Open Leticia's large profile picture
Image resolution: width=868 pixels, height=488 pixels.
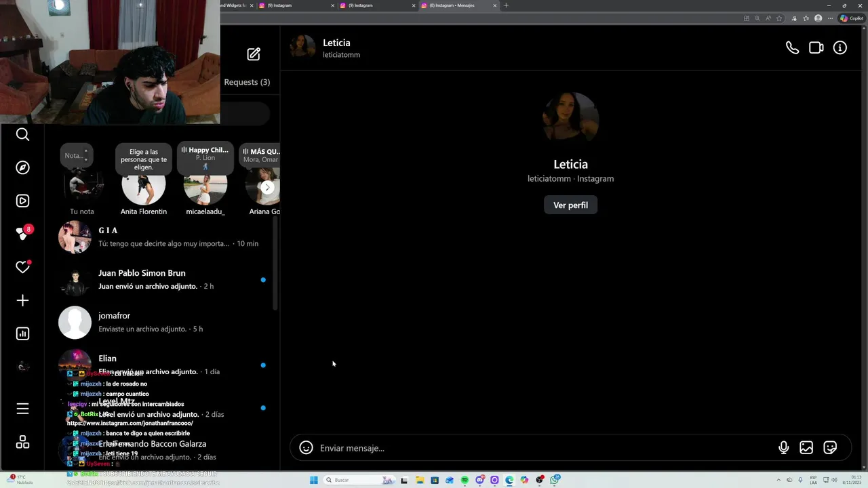570,119
